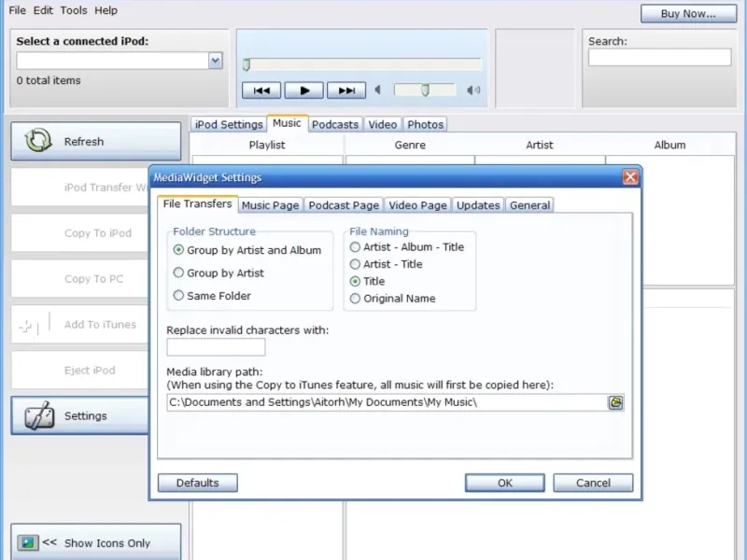Cancel the settings dialog
The width and height of the screenshot is (747, 560).
point(593,483)
